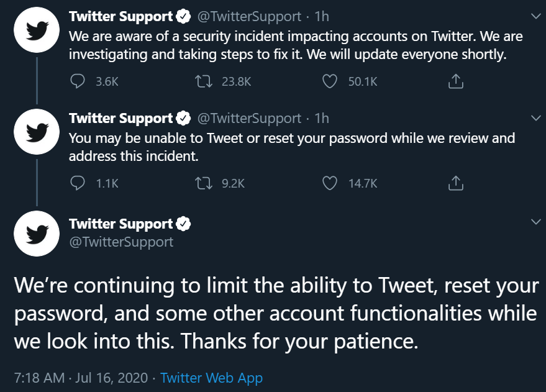
Task: Like the tweet with 50.1K likes
Action: [x=330, y=81]
